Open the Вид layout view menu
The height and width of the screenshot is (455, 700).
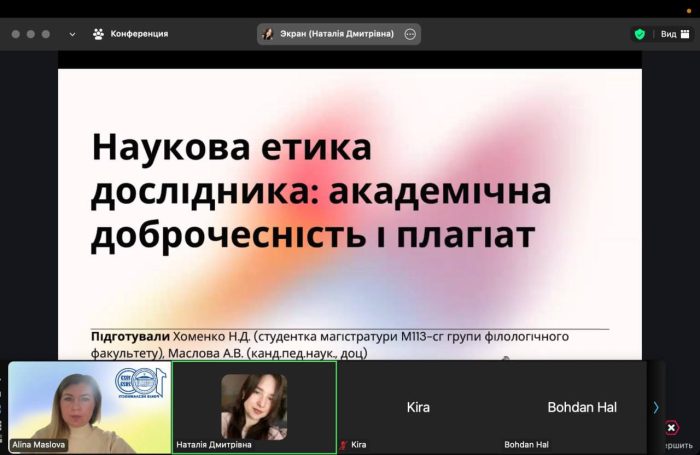(x=668, y=34)
